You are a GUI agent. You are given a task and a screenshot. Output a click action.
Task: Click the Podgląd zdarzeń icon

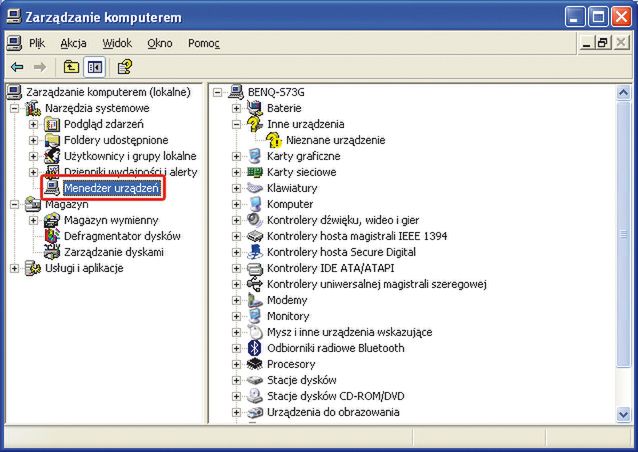pyautogui.click(x=52, y=124)
